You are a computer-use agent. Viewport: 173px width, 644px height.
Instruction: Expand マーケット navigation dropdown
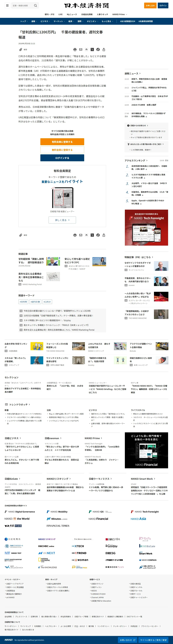[x=59, y=21]
